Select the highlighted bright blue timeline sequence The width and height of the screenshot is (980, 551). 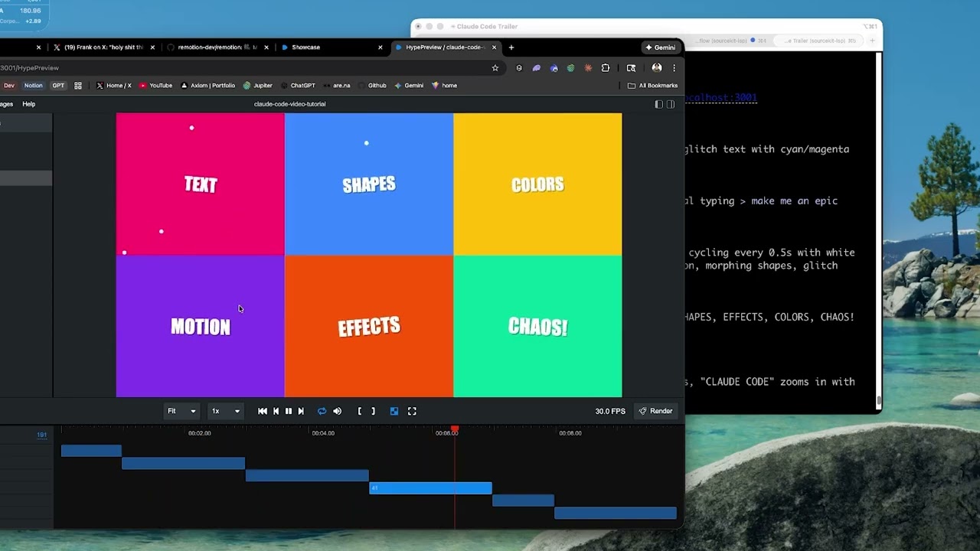(430, 488)
